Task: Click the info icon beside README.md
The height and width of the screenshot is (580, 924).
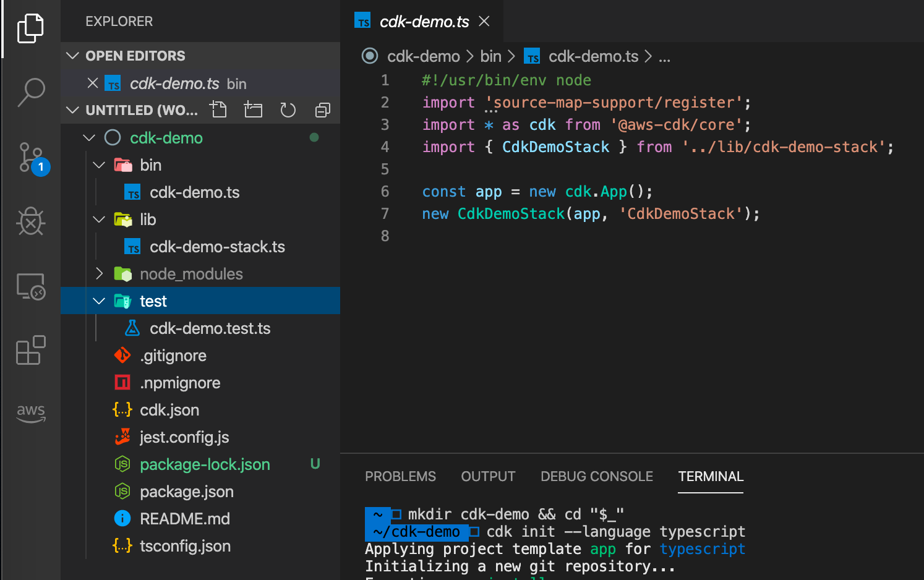Action: pyautogui.click(x=122, y=518)
